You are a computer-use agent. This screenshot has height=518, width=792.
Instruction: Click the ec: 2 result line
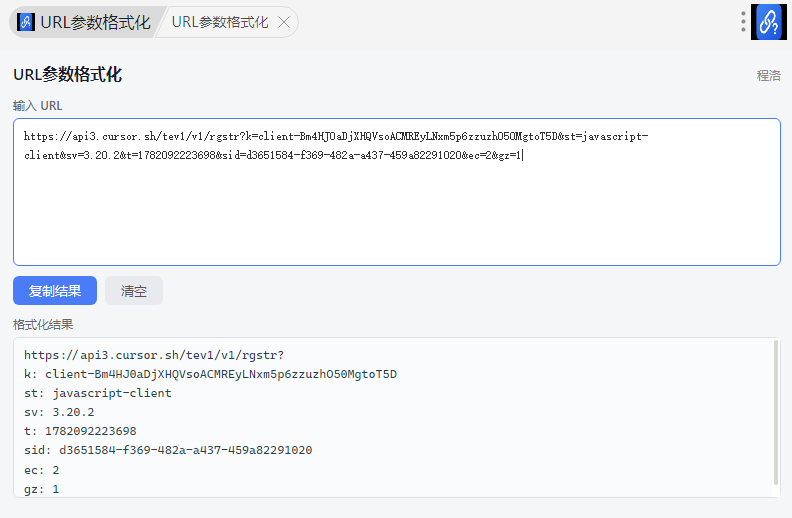coord(42,470)
